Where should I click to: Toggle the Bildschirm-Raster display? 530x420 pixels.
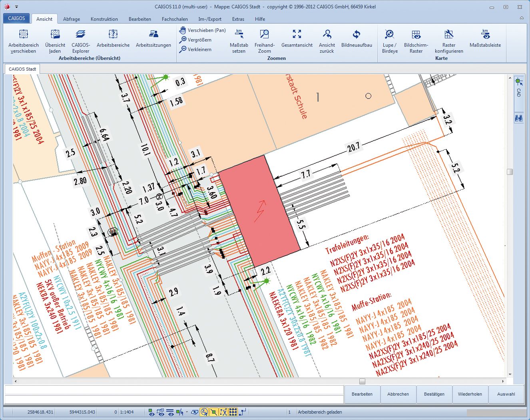click(416, 35)
